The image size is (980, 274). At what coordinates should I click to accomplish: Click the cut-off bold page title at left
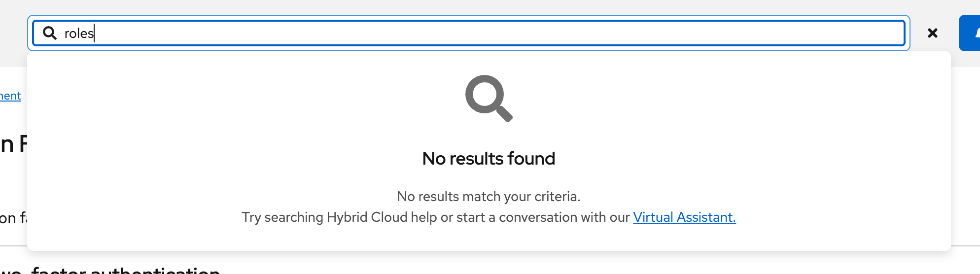point(13,144)
